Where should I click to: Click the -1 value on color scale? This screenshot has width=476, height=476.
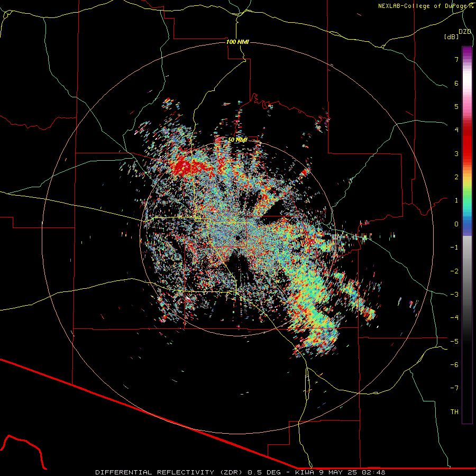(x=454, y=248)
